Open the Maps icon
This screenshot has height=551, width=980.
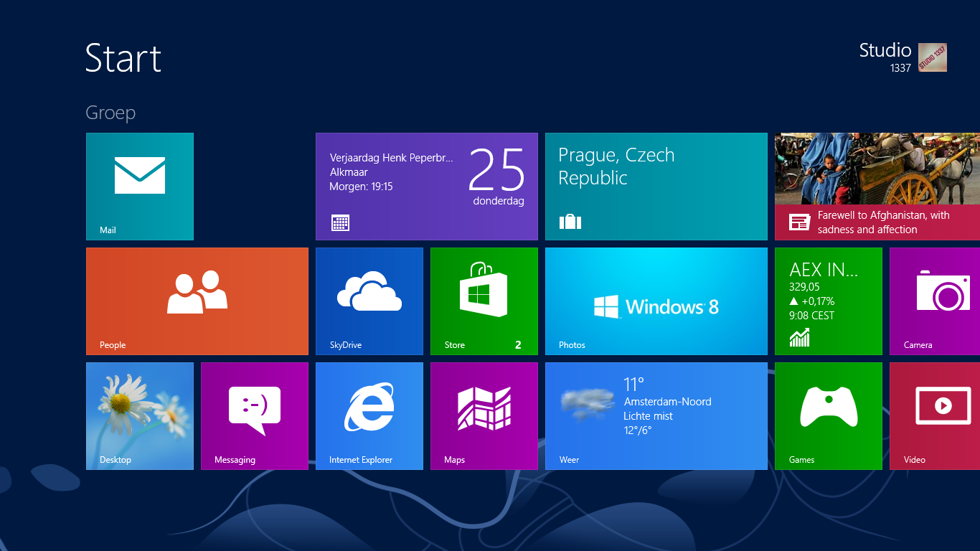[484, 409]
